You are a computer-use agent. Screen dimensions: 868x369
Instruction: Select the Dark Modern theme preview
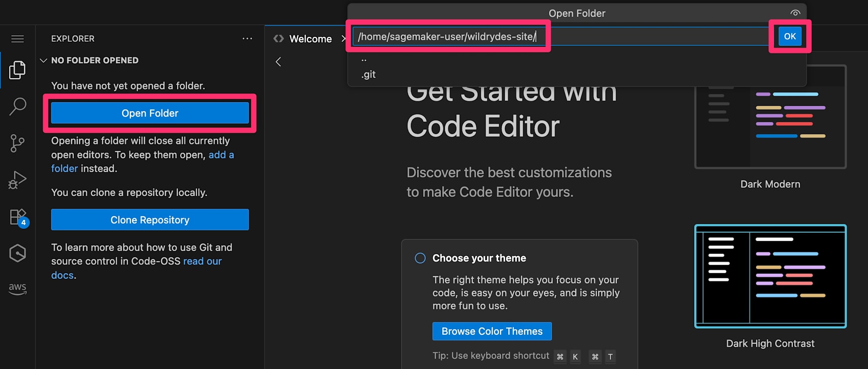tap(770, 117)
